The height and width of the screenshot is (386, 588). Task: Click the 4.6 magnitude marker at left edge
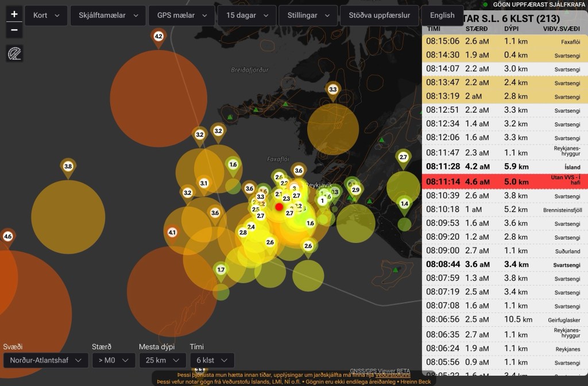(x=7, y=236)
